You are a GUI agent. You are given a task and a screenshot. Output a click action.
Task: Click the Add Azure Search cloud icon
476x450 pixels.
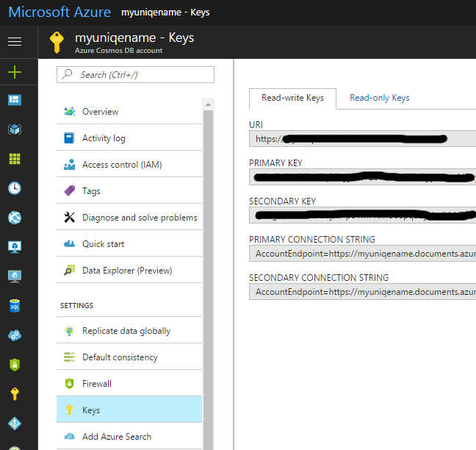(x=70, y=436)
